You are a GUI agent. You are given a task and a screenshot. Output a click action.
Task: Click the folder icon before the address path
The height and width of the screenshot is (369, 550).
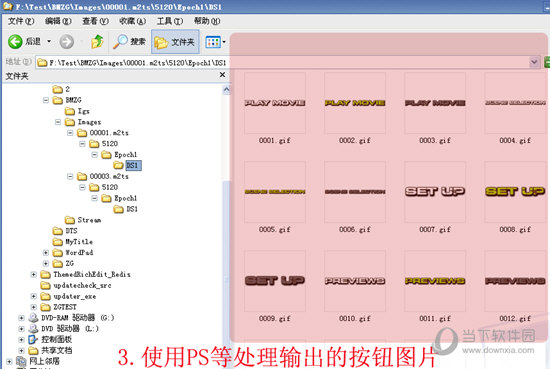42,63
